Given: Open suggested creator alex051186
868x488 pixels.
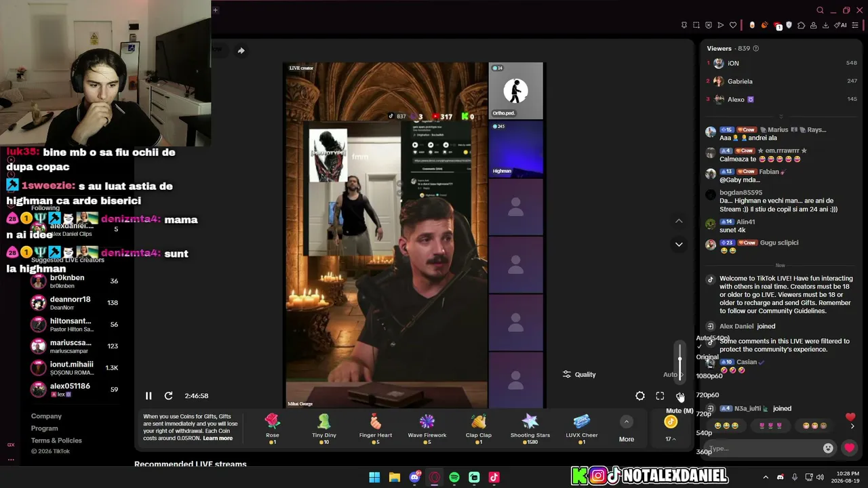Looking at the screenshot, I should 75,390.
